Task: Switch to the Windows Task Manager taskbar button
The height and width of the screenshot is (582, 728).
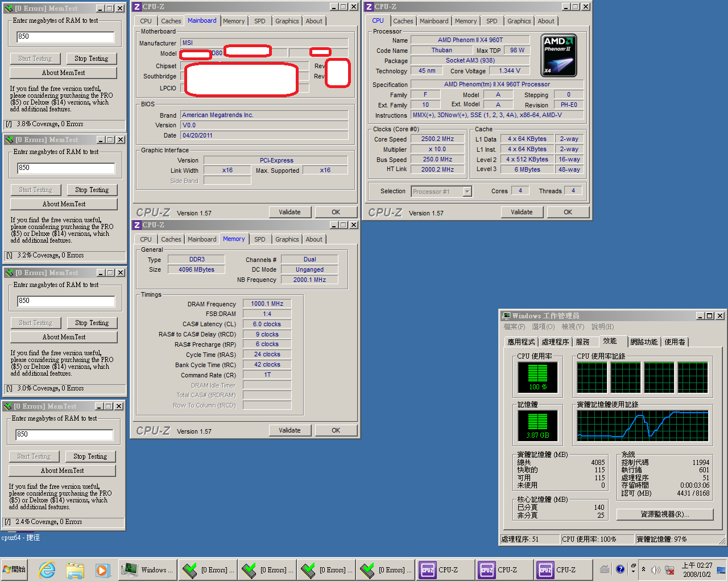Action: click(x=147, y=569)
